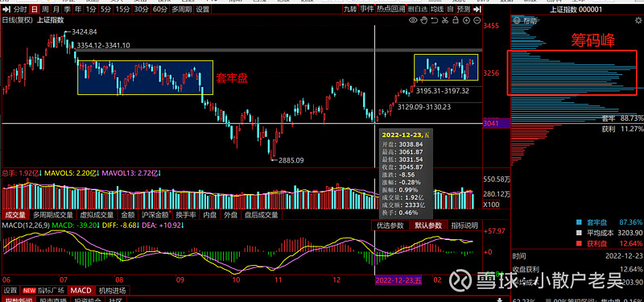Zoom out with the minus circle icon

click(x=477, y=20)
